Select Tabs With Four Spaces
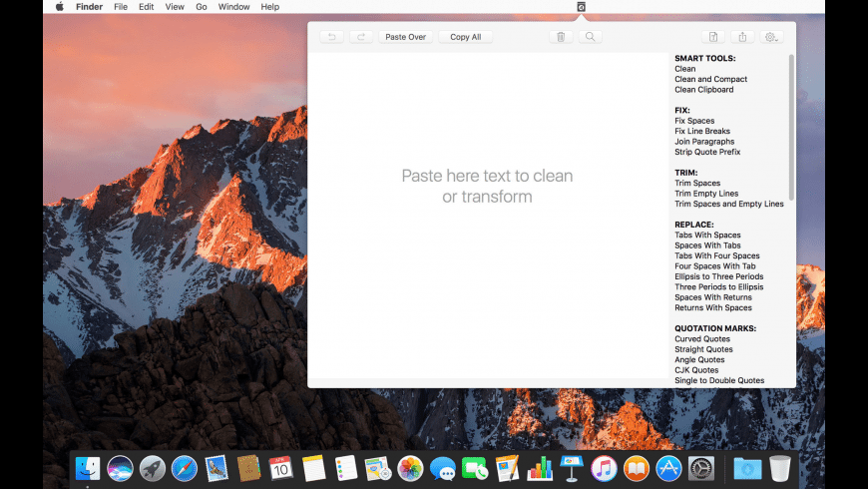This screenshot has width=868, height=489. coord(717,255)
